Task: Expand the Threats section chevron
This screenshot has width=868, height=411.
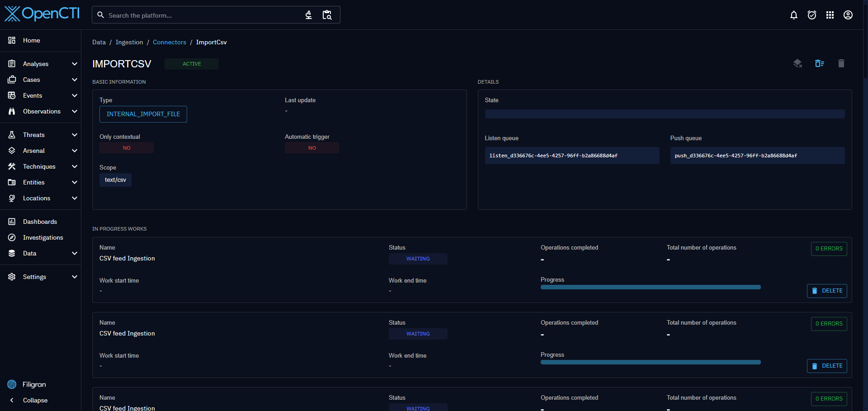Action: [x=75, y=135]
